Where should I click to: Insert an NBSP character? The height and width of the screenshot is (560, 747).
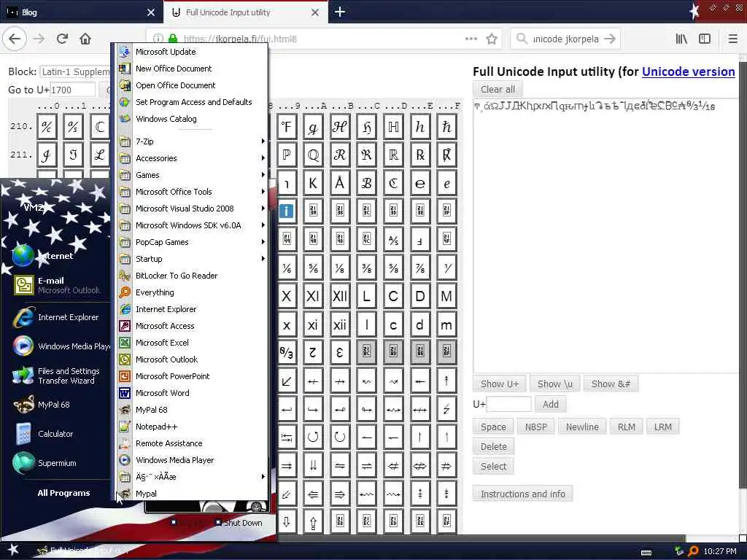click(535, 427)
